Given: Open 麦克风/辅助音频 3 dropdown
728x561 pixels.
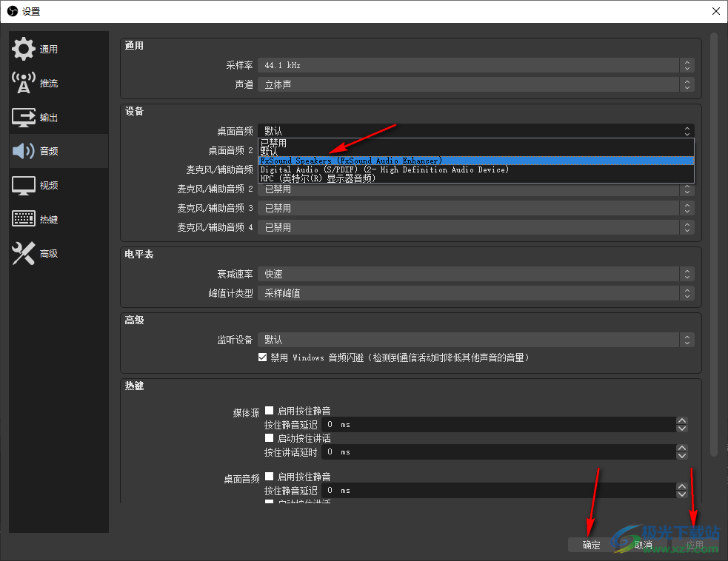Looking at the screenshot, I should coord(476,209).
